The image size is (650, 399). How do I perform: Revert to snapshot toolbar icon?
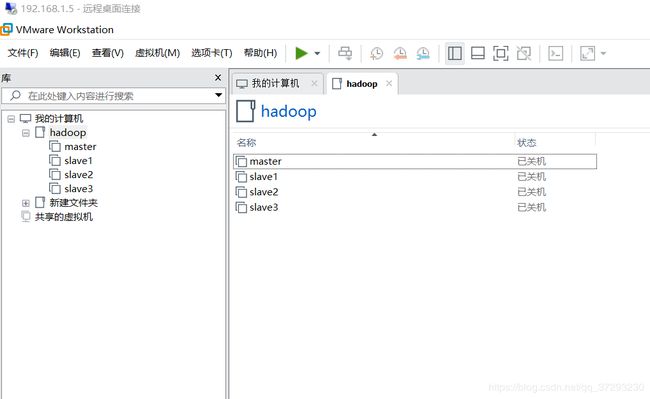[400, 53]
